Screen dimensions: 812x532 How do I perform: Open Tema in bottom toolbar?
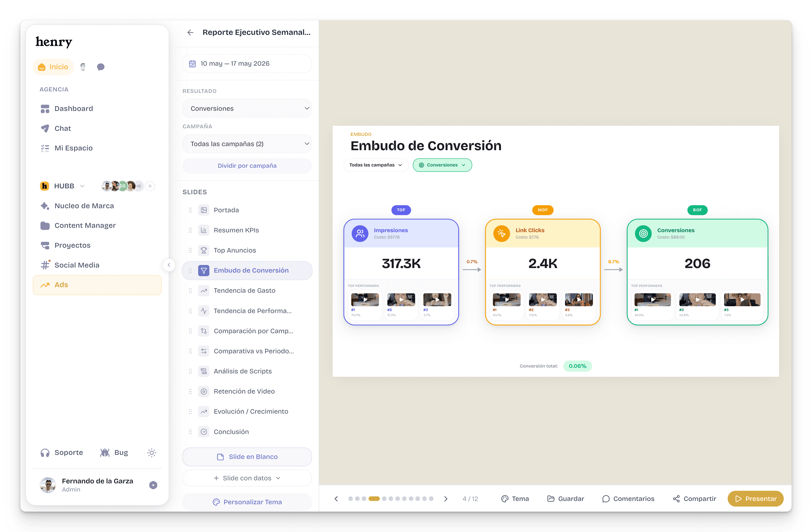pyautogui.click(x=515, y=499)
